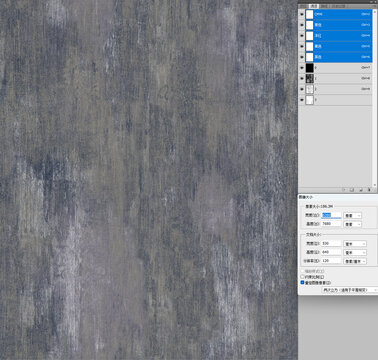The height and width of the screenshot is (360, 378).
Task: Open the document width unit dropdown
Action: (x=355, y=244)
